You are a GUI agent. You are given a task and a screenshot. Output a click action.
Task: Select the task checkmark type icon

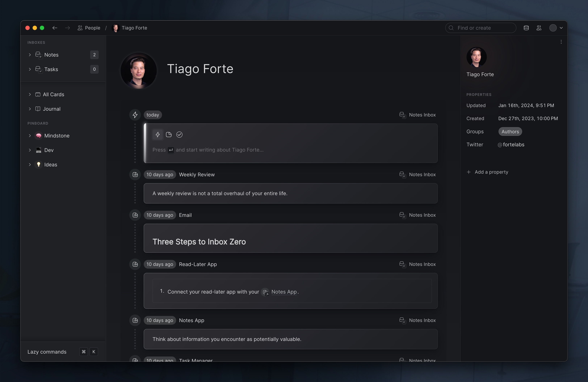coord(179,135)
